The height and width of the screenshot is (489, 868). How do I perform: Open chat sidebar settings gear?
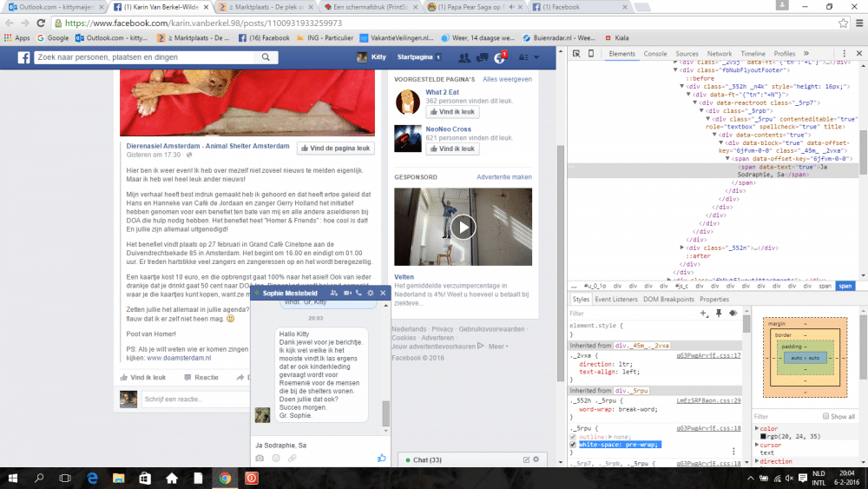pos(536,459)
